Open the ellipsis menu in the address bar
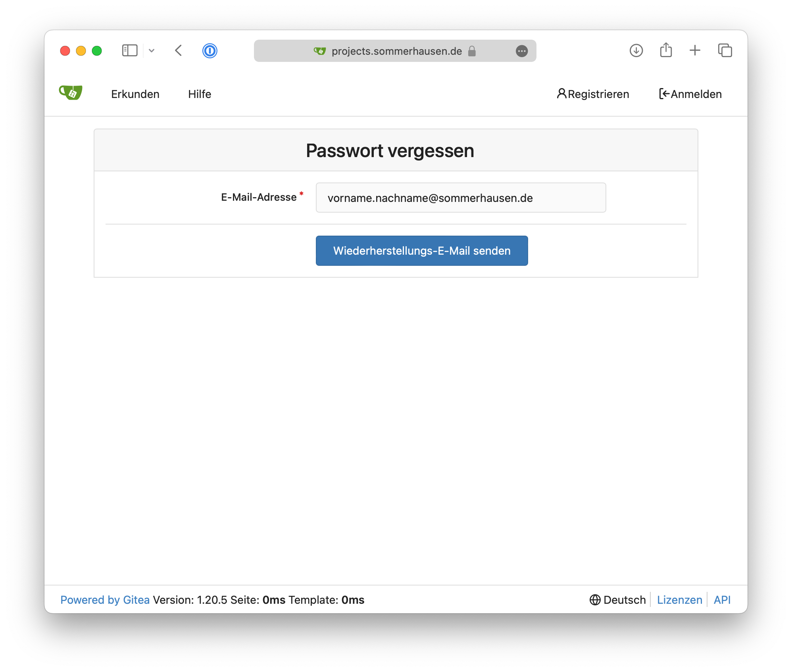This screenshot has width=792, height=672. coord(522,51)
